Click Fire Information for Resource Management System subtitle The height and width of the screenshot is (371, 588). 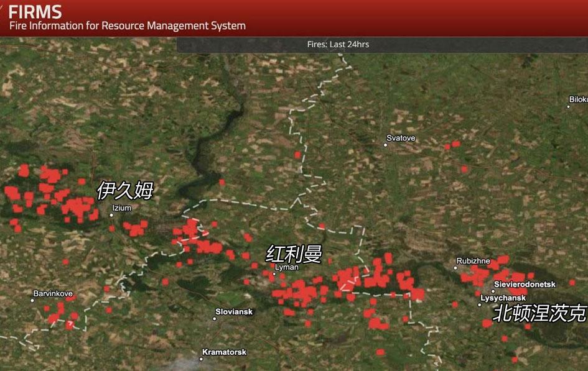pos(128,26)
